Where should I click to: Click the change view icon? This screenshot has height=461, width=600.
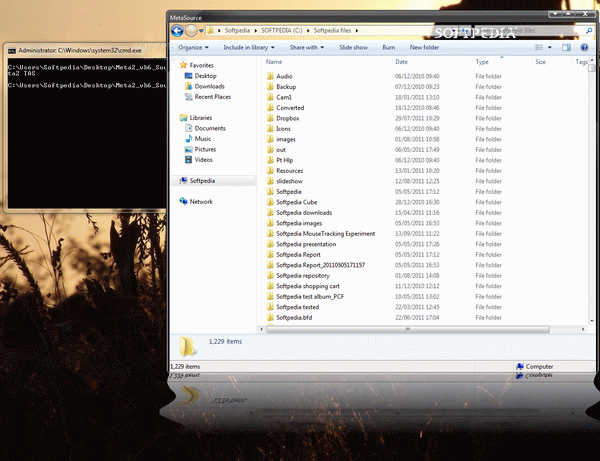pyautogui.click(x=539, y=47)
